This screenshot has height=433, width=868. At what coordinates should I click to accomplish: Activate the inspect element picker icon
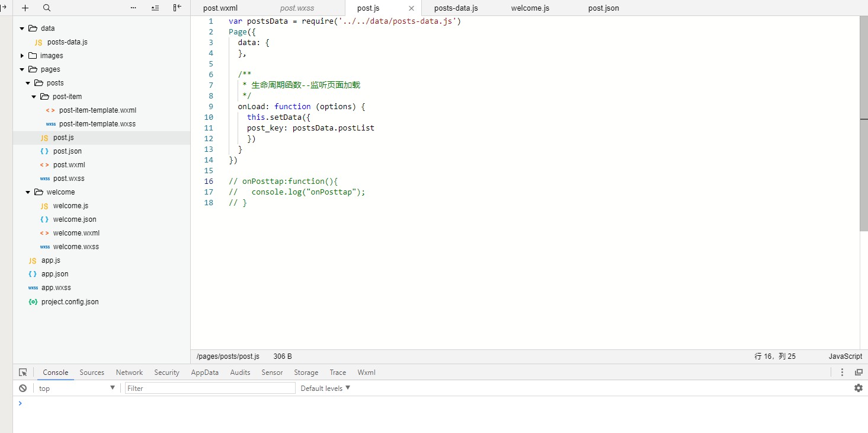(x=23, y=372)
